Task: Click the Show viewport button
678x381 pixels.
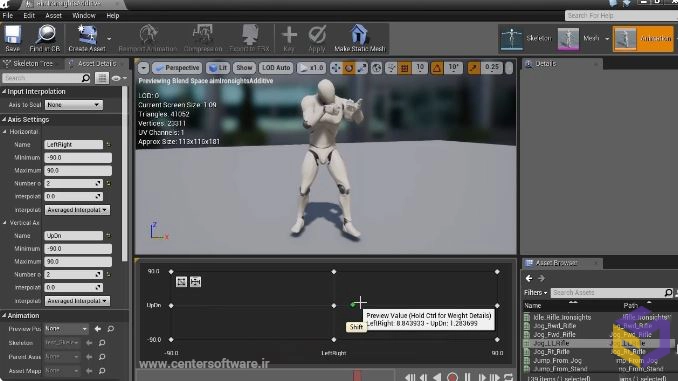Action: pos(244,68)
